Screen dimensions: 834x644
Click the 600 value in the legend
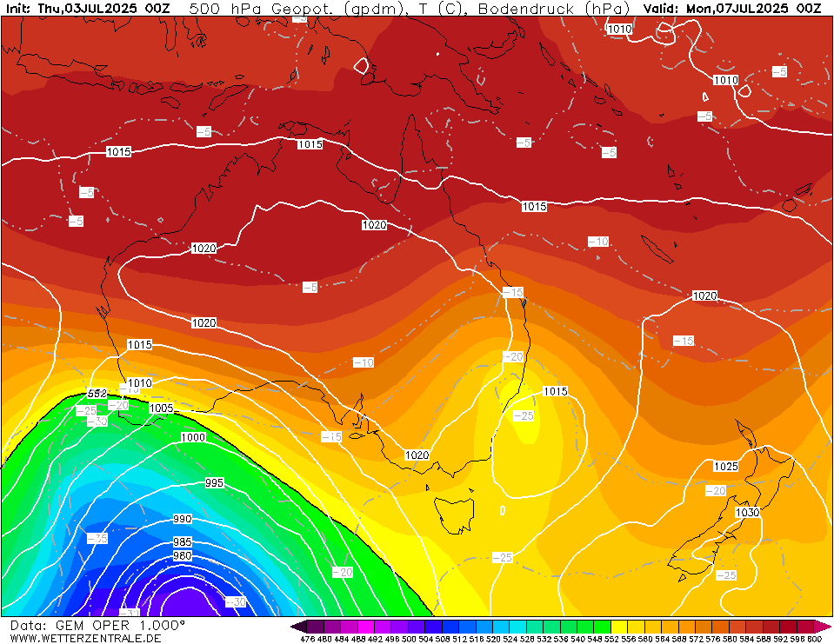coord(813,639)
